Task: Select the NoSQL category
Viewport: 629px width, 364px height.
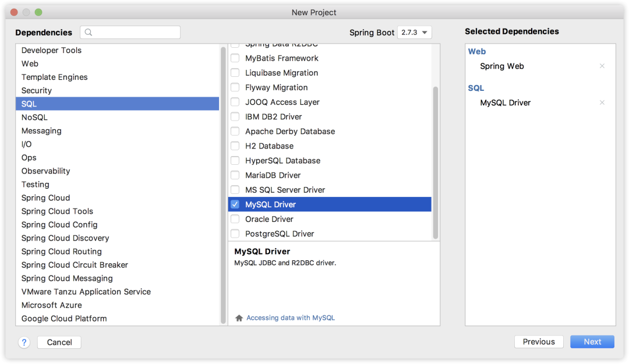Action: click(x=36, y=117)
